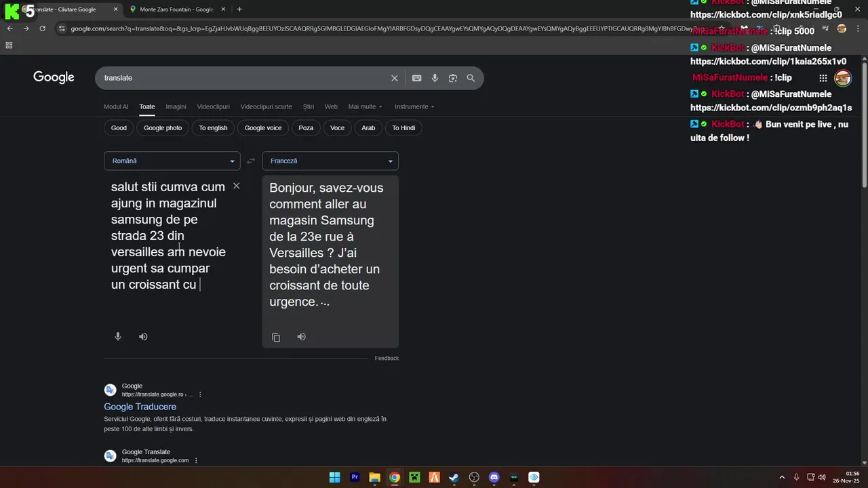Viewport: 868px width, 488px height.
Task: Open the taskbar volume control
Action: coord(822,477)
